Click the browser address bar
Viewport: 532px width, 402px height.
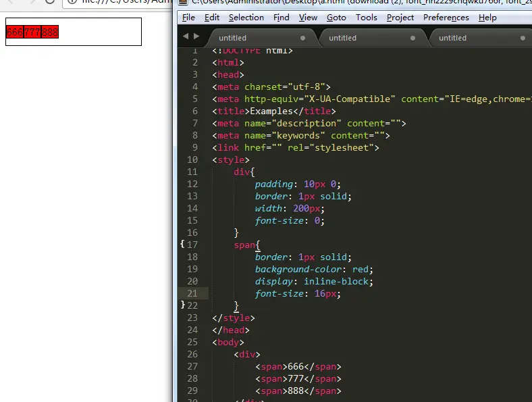(117, 2)
